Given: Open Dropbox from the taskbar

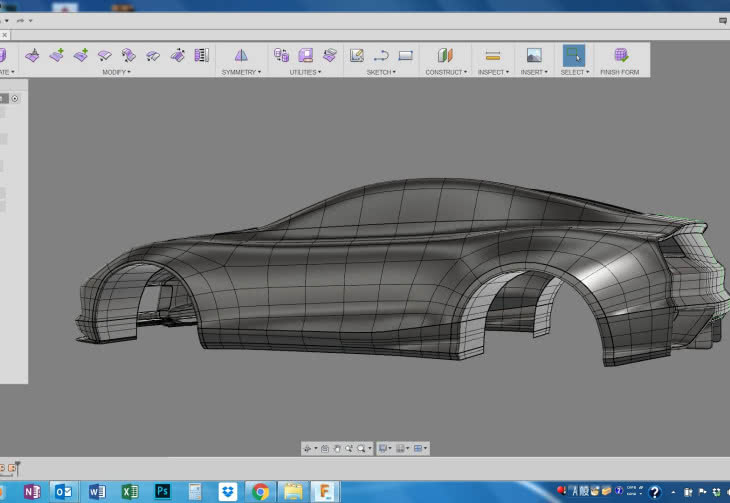Looking at the screenshot, I should [228, 491].
